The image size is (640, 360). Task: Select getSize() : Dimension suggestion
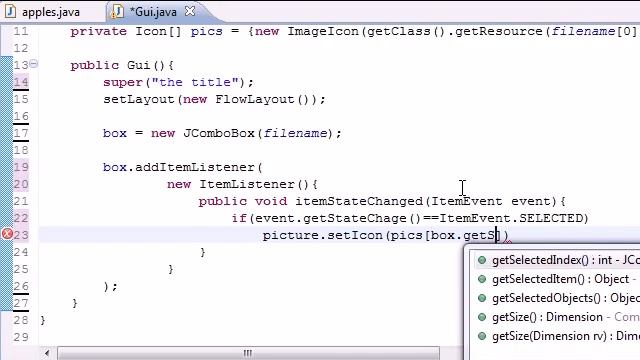click(557, 317)
